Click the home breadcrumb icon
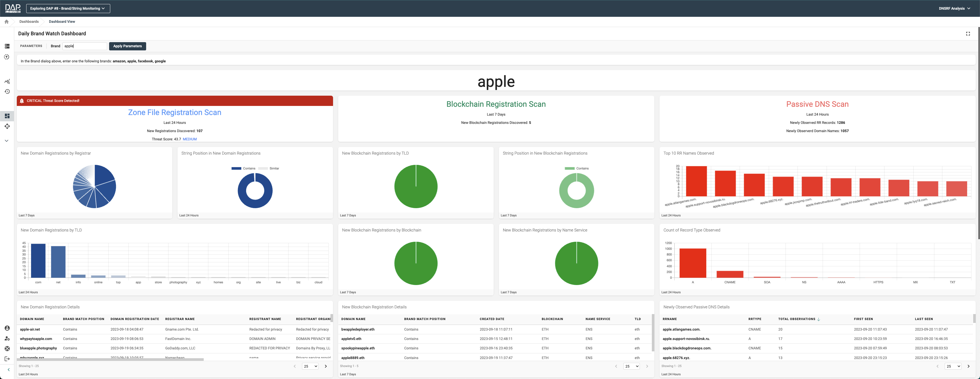The height and width of the screenshot is (379, 980). point(7,22)
